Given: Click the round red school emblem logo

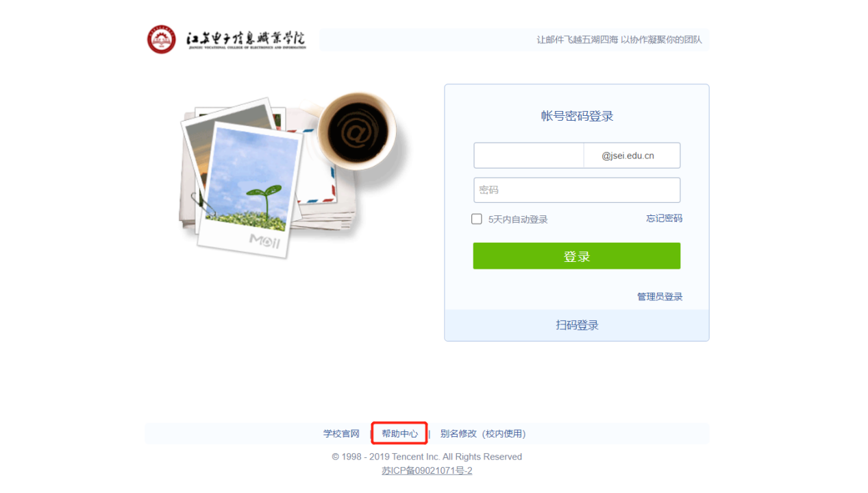Looking at the screenshot, I should tap(162, 40).
